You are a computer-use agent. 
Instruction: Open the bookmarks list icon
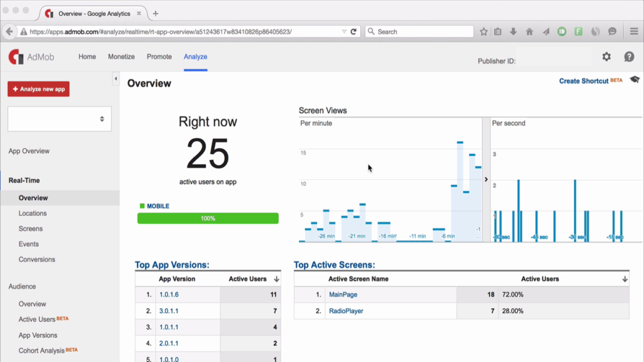tap(498, 32)
